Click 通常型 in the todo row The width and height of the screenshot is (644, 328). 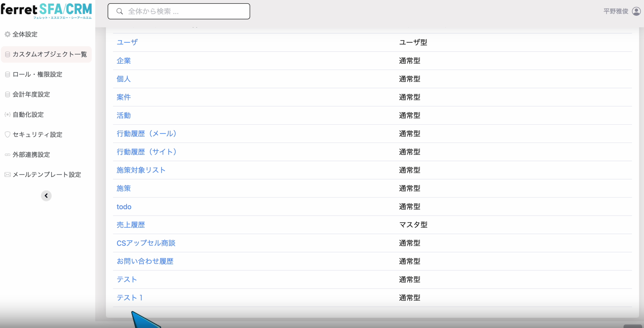(x=409, y=207)
